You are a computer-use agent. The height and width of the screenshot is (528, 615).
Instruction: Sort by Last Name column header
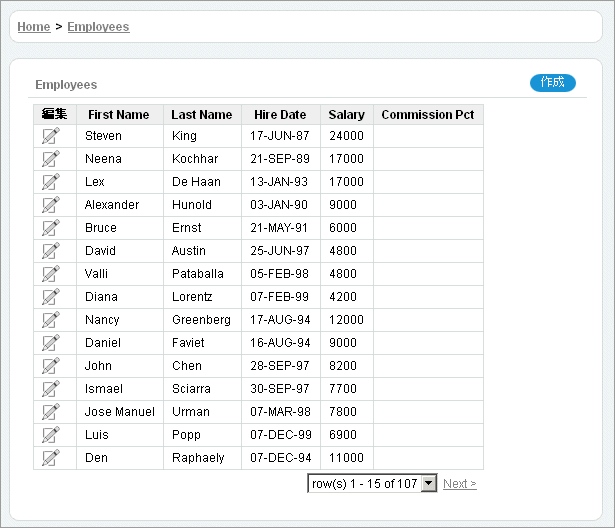pos(202,115)
